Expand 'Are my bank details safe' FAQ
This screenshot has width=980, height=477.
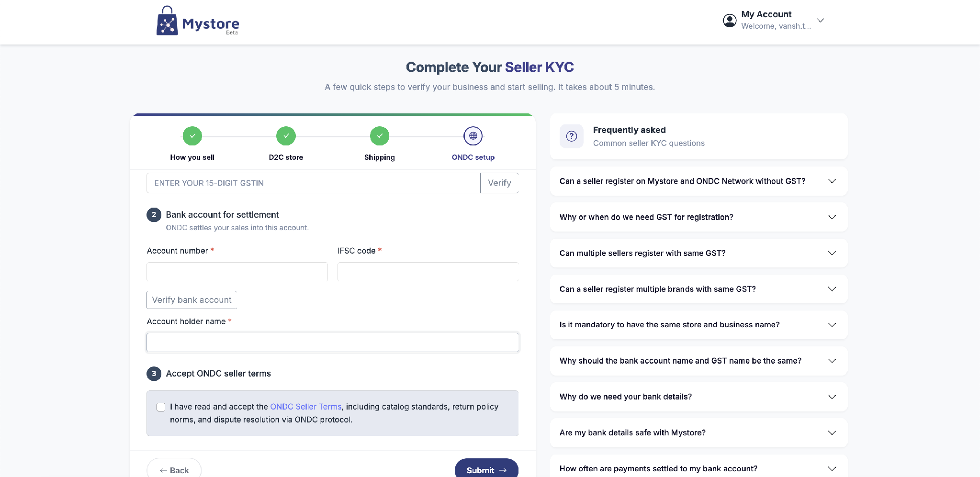point(699,433)
